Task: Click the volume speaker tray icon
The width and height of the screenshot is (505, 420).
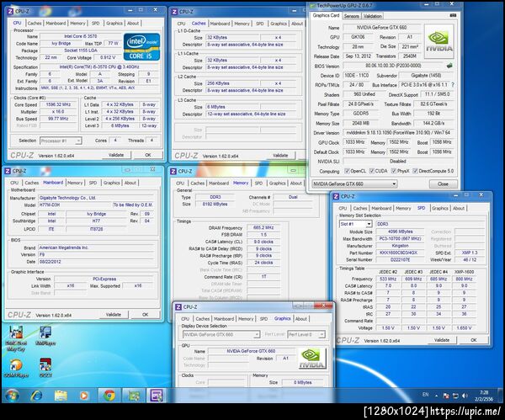Action: 465,396
